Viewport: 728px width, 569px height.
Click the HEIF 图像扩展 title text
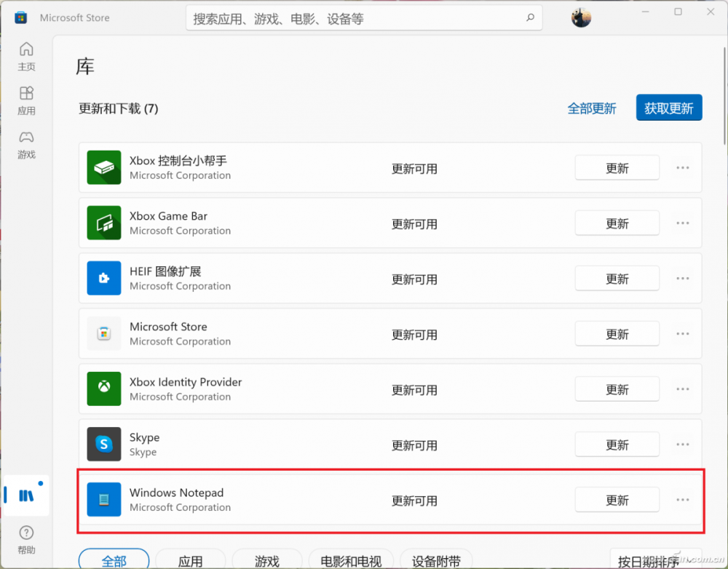(165, 271)
